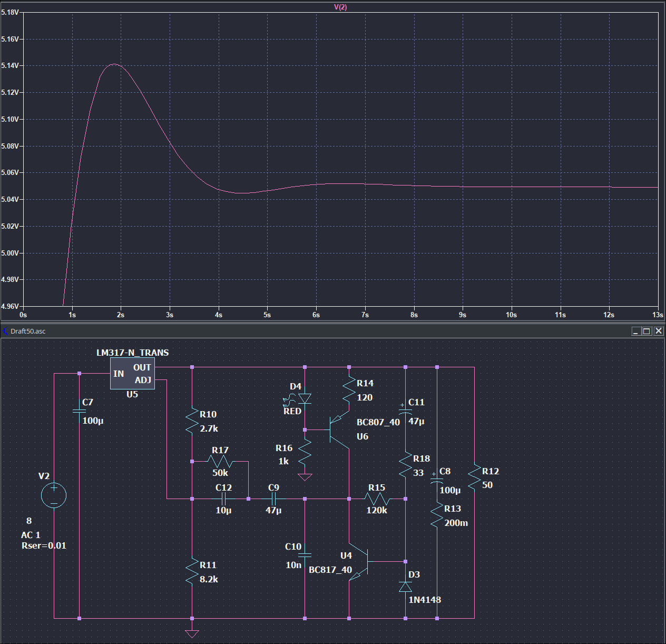The height and width of the screenshot is (644, 666).
Task: Click the BC817_40 transistor label
Action: (x=330, y=570)
